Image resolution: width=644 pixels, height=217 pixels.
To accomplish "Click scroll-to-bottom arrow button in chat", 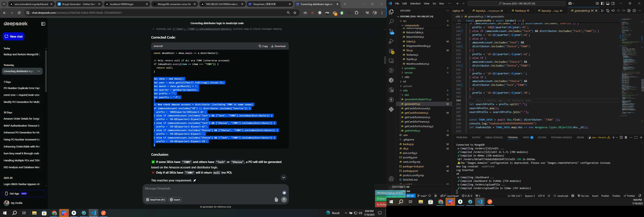I will tap(284, 177).
